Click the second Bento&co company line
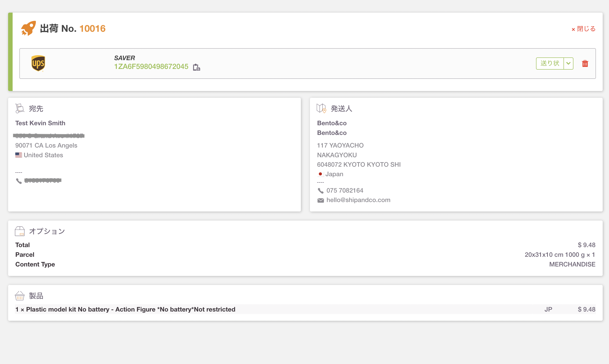Viewport: 609px width, 364px height. click(332, 133)
